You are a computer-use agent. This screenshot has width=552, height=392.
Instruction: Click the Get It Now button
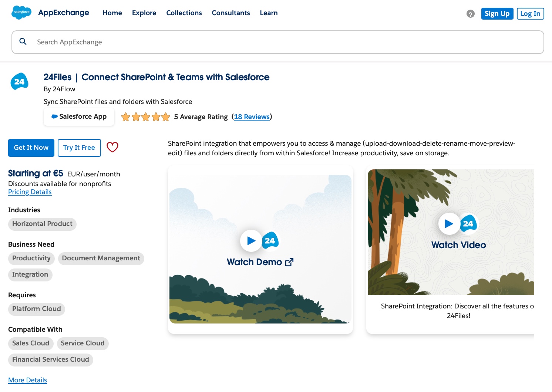(31, 148)
